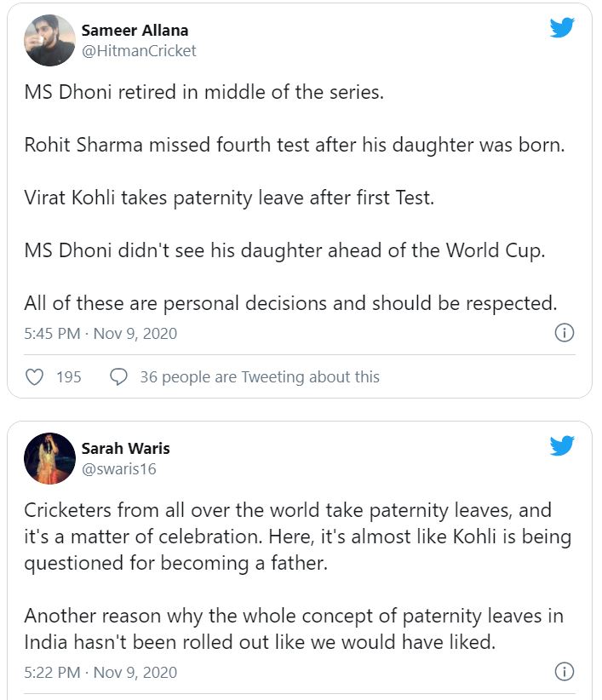Open the 5:45 PM · Nov 9, 2020 timestamp
The width and height of the screenshot is (602, 700).
100,333
